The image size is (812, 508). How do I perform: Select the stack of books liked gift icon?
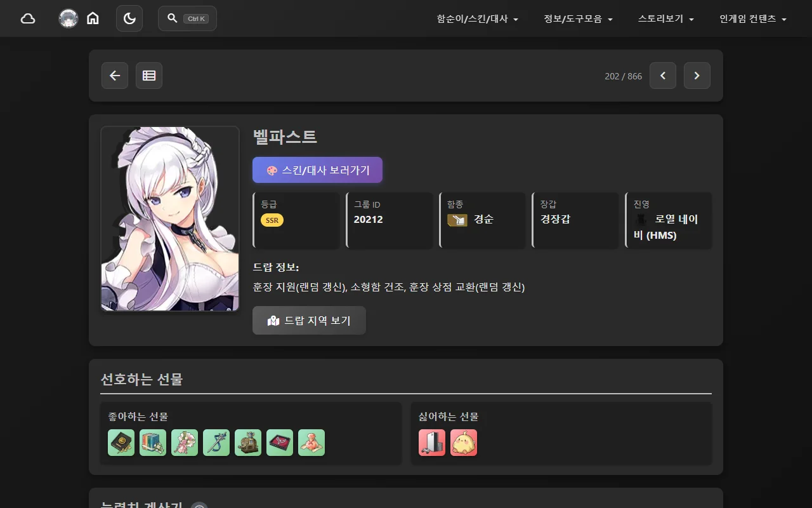(x=153, y=443)
